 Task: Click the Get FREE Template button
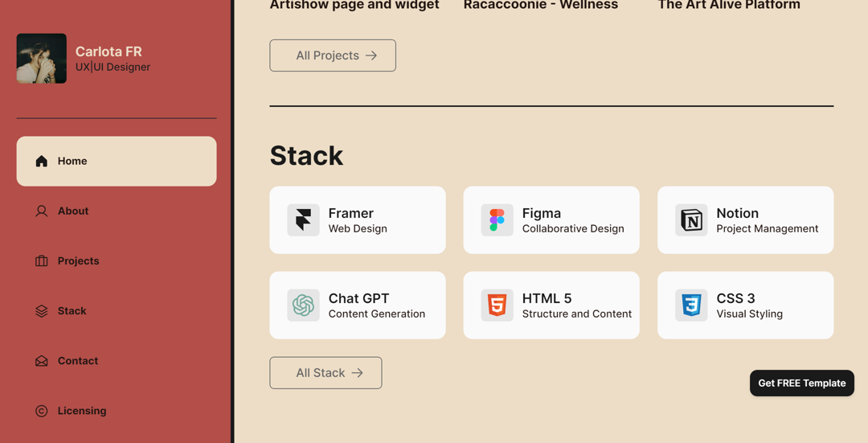pos(801,384)
